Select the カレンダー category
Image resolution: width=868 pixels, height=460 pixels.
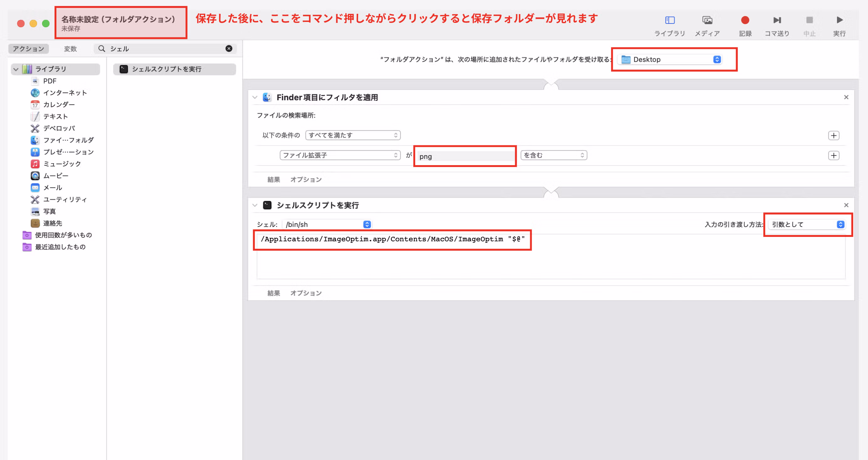(53, 104)
